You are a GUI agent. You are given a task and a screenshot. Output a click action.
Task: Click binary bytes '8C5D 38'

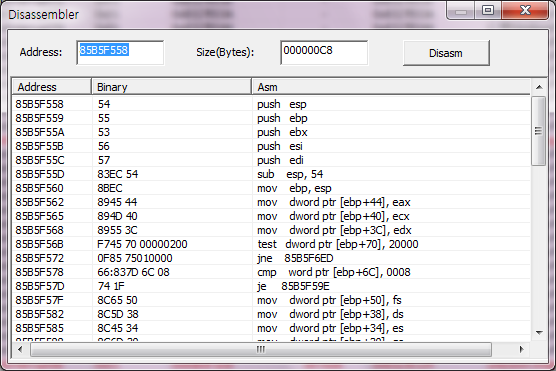[x=118, y=314]
